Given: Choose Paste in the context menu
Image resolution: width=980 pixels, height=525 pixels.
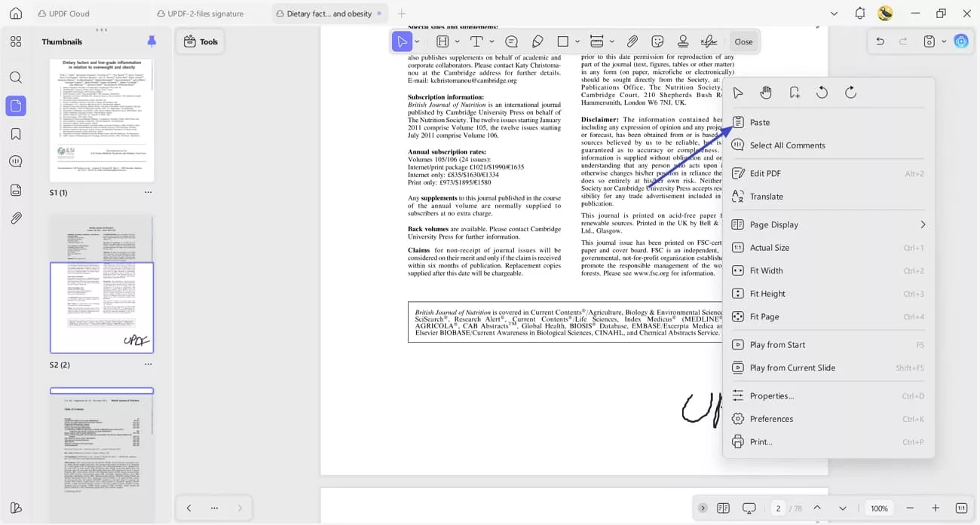Looking at the screenshot, I should point(828,122).
